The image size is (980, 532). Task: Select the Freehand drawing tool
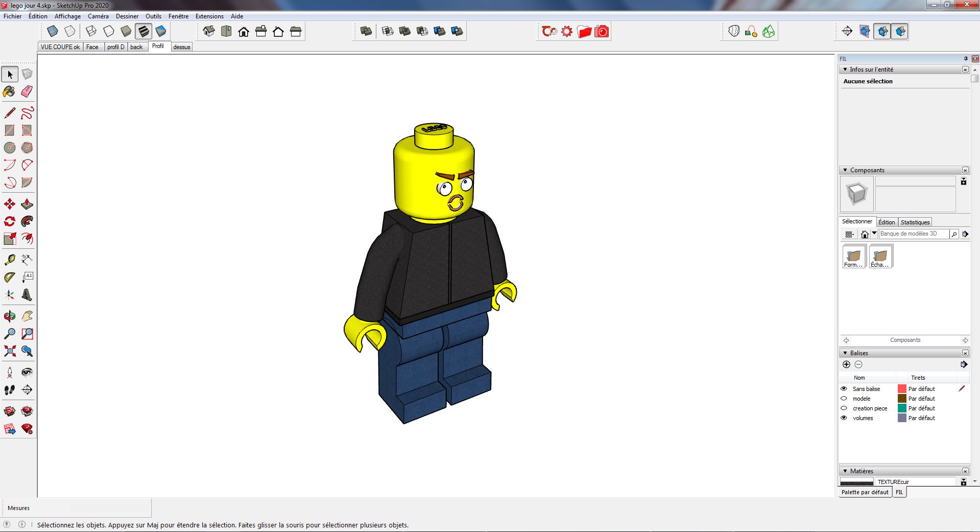tap(27, 113)
